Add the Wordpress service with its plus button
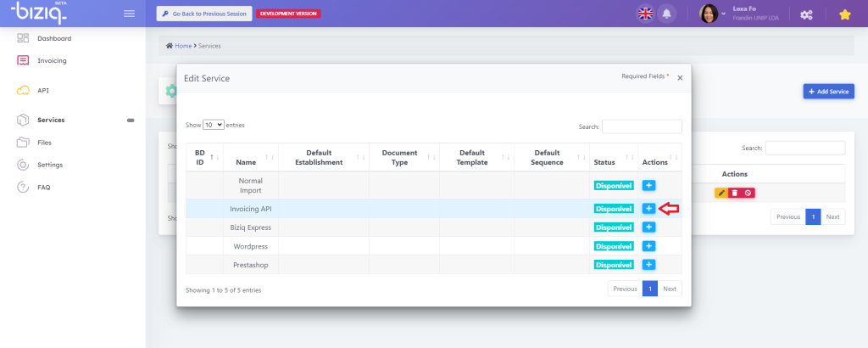Image resolution: width=868 pixels, height=348 pixels. (x=648, y=246)
